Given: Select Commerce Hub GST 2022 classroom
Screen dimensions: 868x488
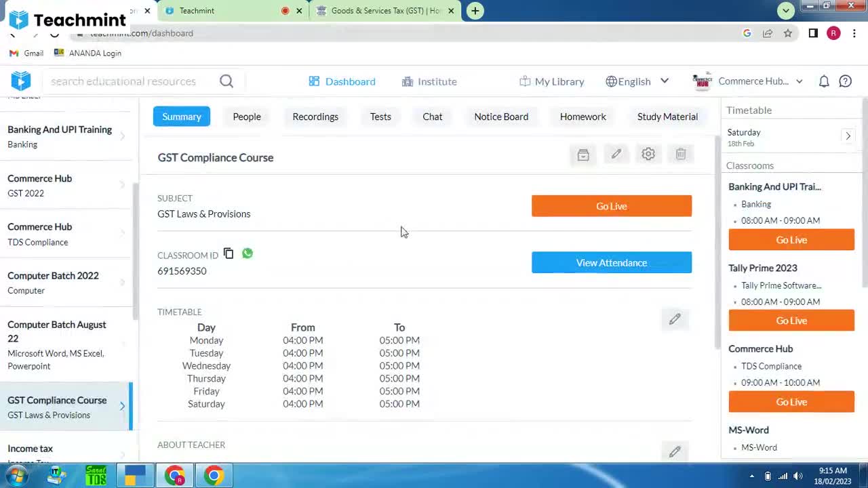Looking at the screenshot, I should tap(66, 185).
